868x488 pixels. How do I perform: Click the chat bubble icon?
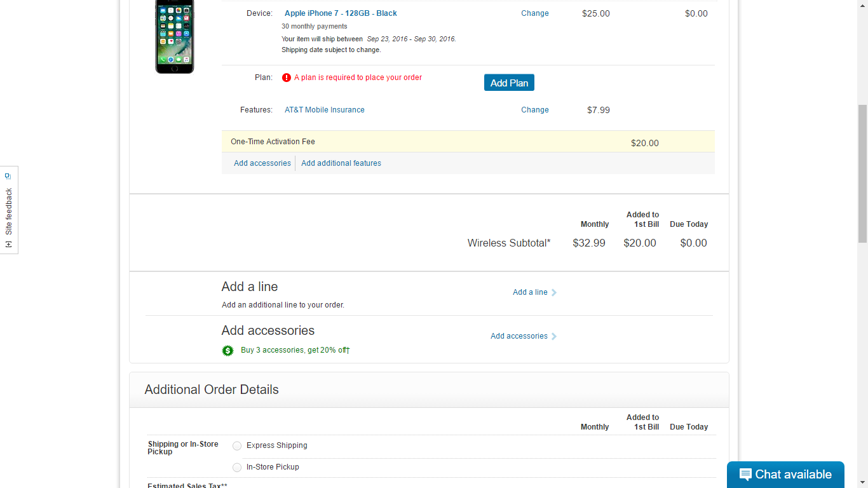(745, 475)
